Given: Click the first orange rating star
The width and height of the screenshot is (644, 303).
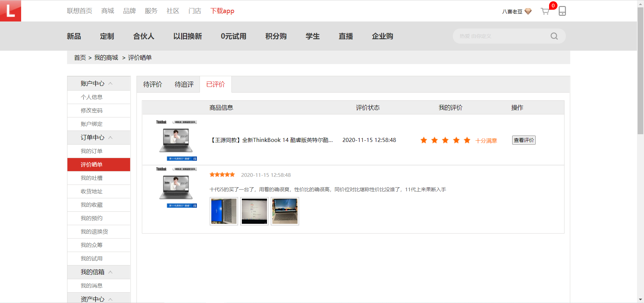Looking at the screenshot, I should (x=424, y=140).
